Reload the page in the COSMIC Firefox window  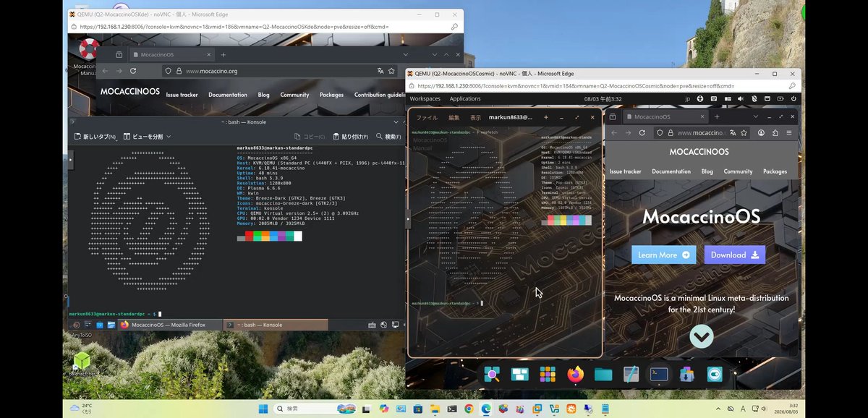click(x=643, y=133)
